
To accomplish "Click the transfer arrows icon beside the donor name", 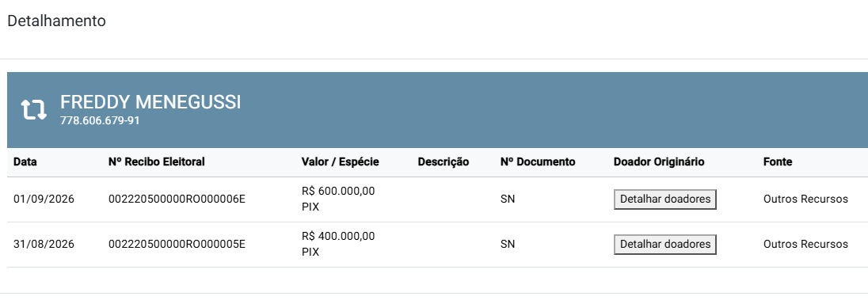I will (34, 109).
